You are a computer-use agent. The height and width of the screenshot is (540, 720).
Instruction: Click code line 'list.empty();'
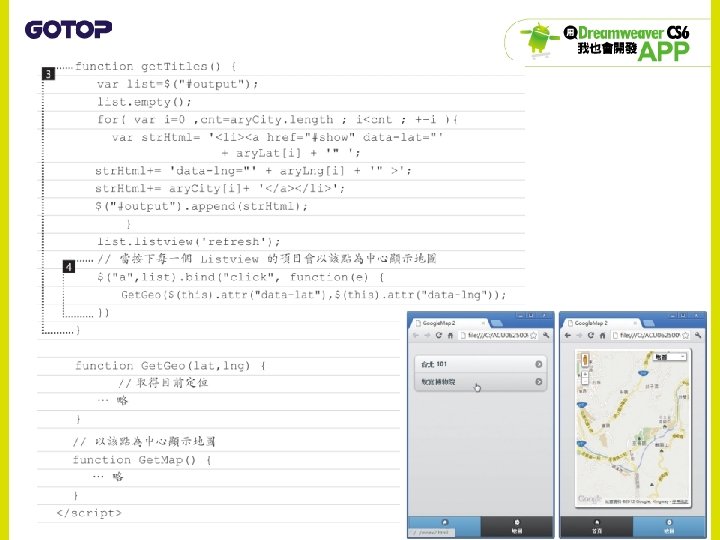click(144, 102)
